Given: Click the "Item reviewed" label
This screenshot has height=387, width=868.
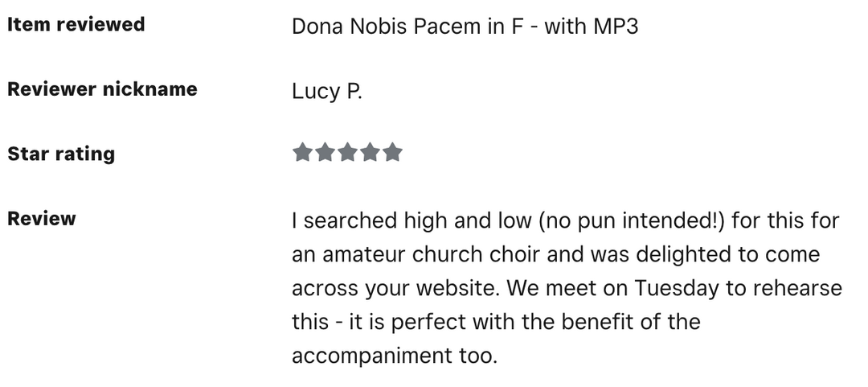Looking at the screenshot, I should click(x=76, y=24).
